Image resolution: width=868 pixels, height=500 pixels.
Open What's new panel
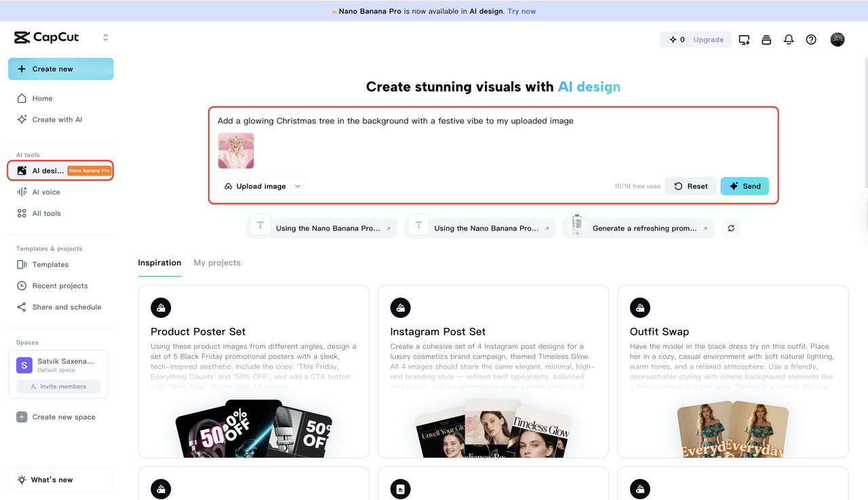61,480
